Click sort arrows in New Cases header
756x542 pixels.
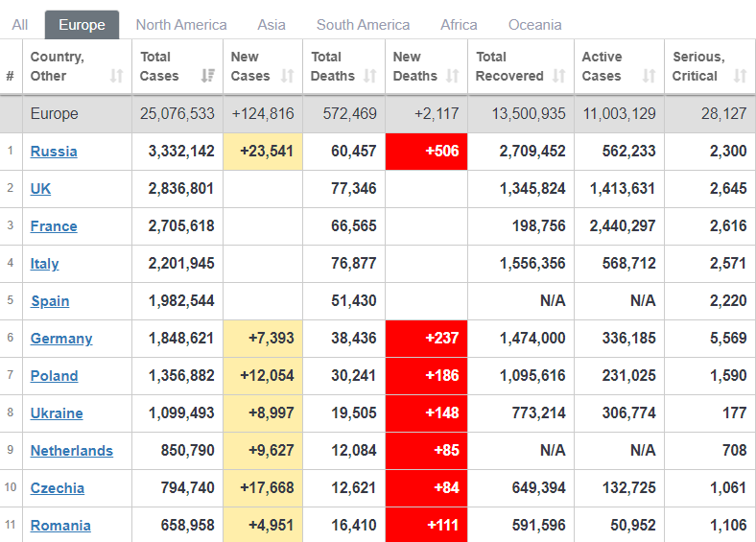(x=288, y=76)
